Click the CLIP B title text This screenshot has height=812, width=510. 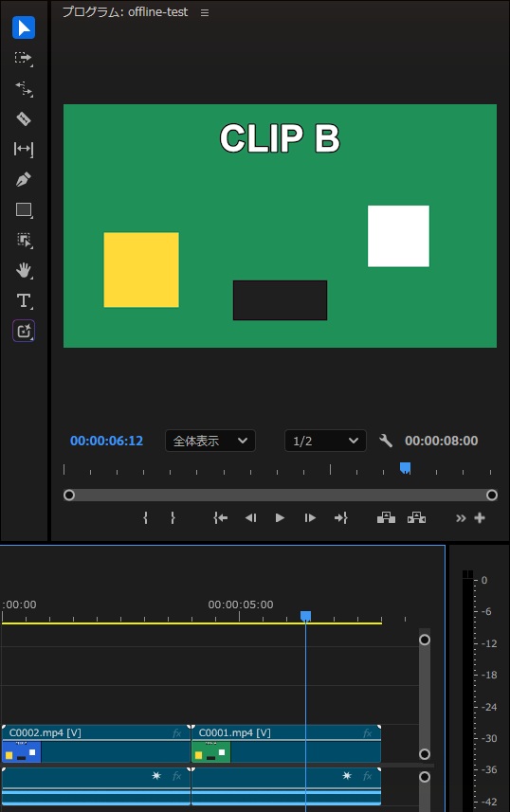tap(280, 138)
